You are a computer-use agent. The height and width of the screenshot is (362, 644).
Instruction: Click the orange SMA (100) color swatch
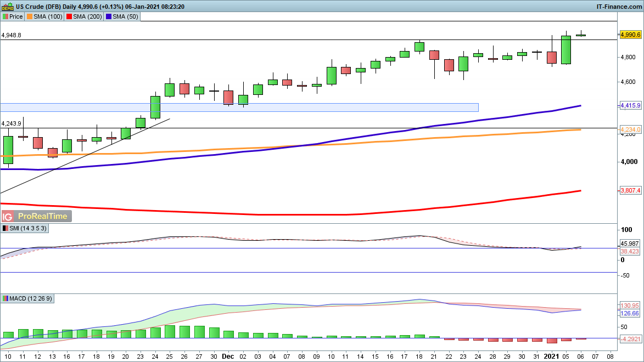click(29, 16)
